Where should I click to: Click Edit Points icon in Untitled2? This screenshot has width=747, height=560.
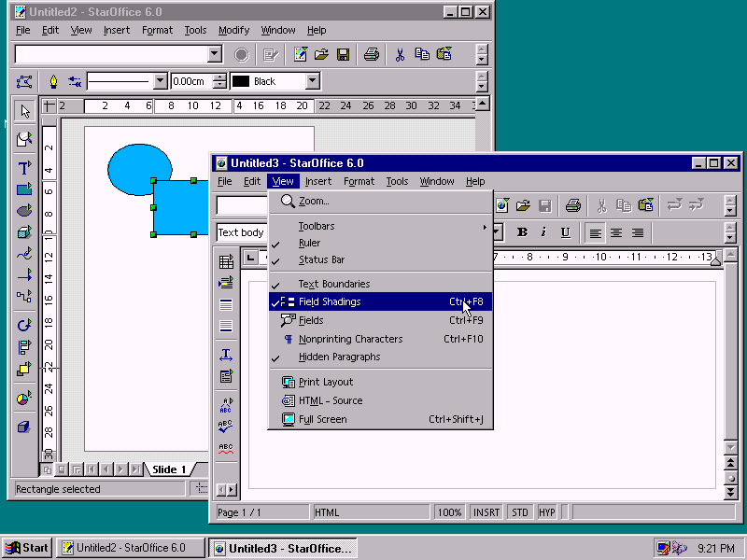[24, 81]
